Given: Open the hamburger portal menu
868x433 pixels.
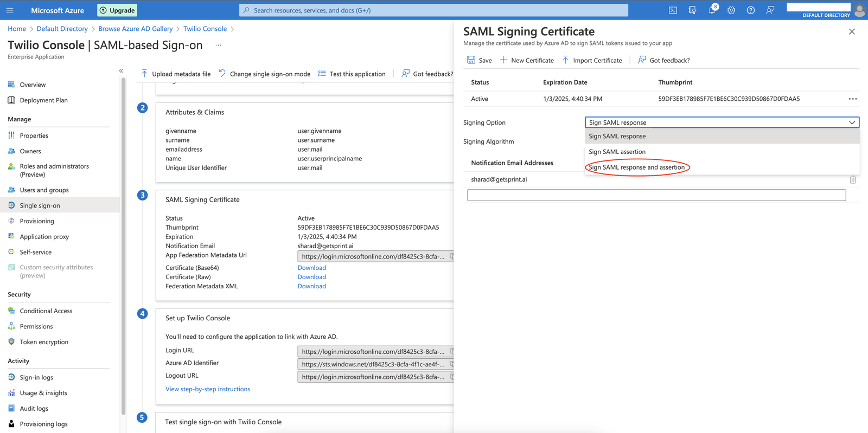Looking at the screenshot, I should 10,10.
